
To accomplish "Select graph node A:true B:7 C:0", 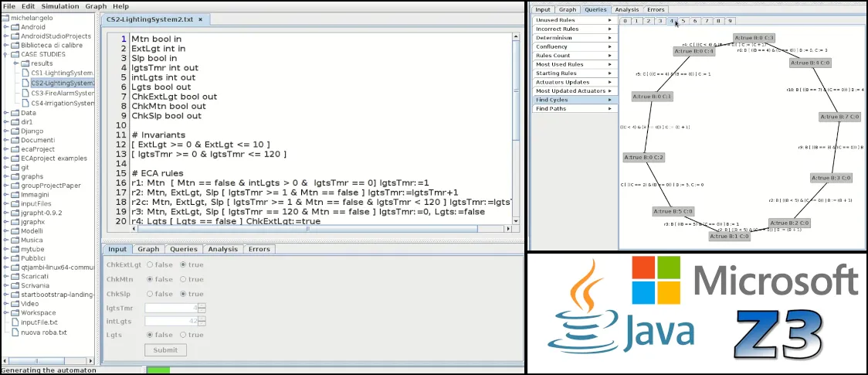I will click(x=839, y=117).
